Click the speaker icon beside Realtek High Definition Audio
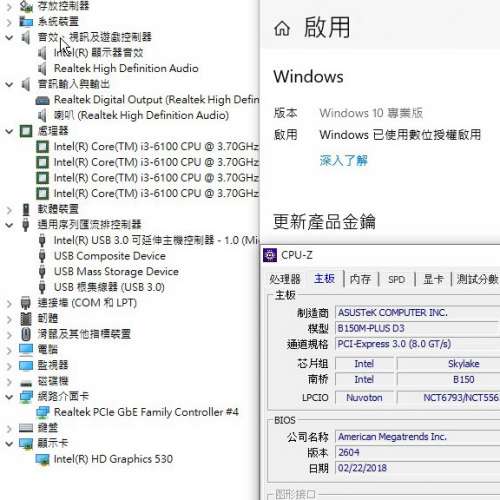Image resolution: width=500 pixels, height=500 pixels. pos(42,68)
